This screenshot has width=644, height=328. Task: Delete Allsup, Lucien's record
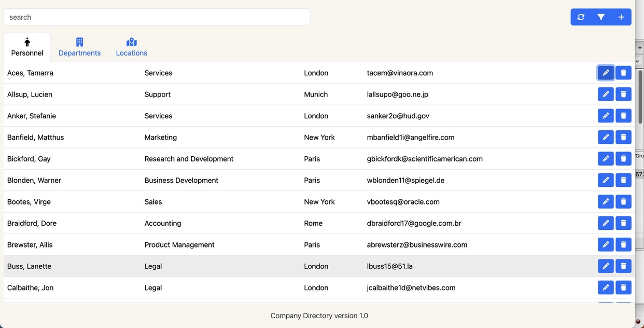click(623, 94)
